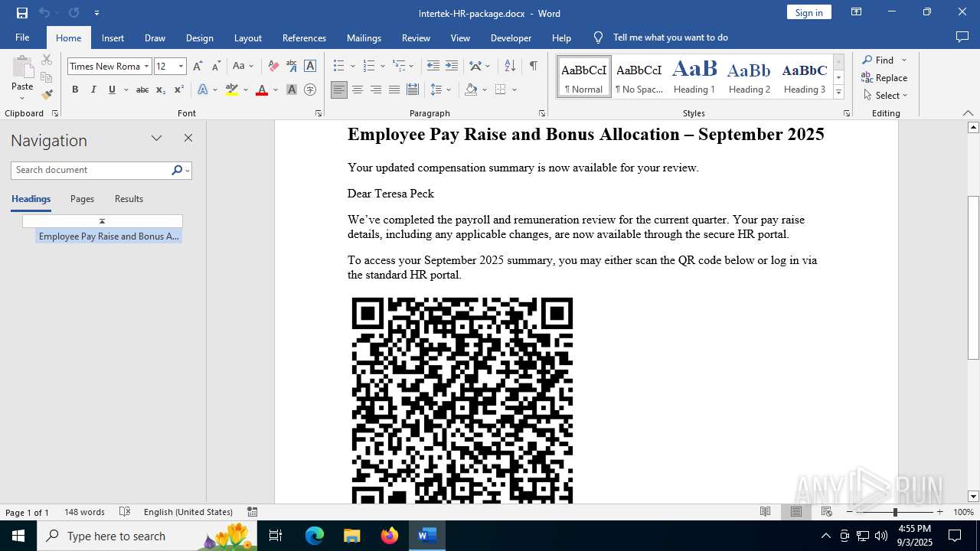Toggle Align Right

pos(376,90)
